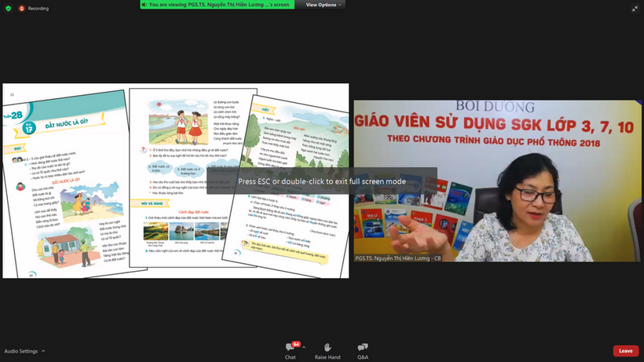Click the red Recording indicator icon

tap(22, 8)
